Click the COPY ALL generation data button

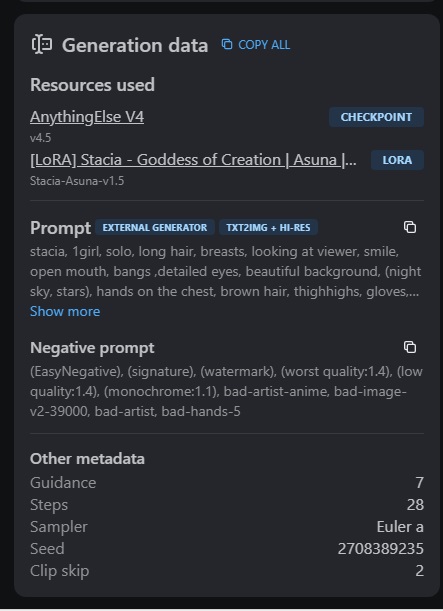pos(256,45)
